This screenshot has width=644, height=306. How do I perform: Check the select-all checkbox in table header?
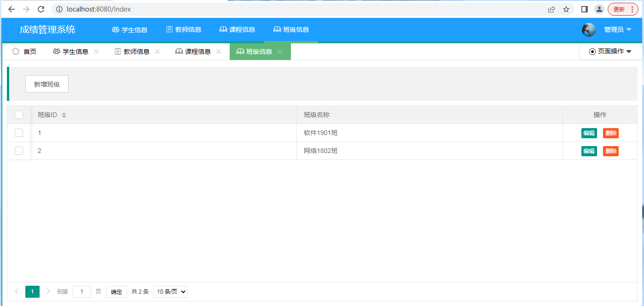coord(19,115)
